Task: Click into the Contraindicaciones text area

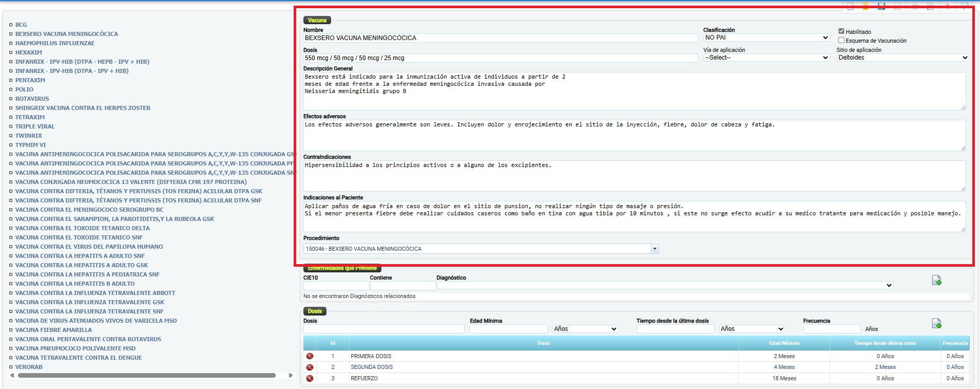Action: pyautogui.click(x=635, y=176)
